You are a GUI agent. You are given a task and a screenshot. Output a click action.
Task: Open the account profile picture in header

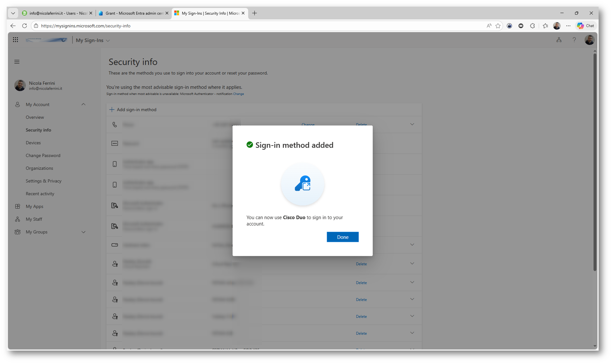click(x=589, y=40)
